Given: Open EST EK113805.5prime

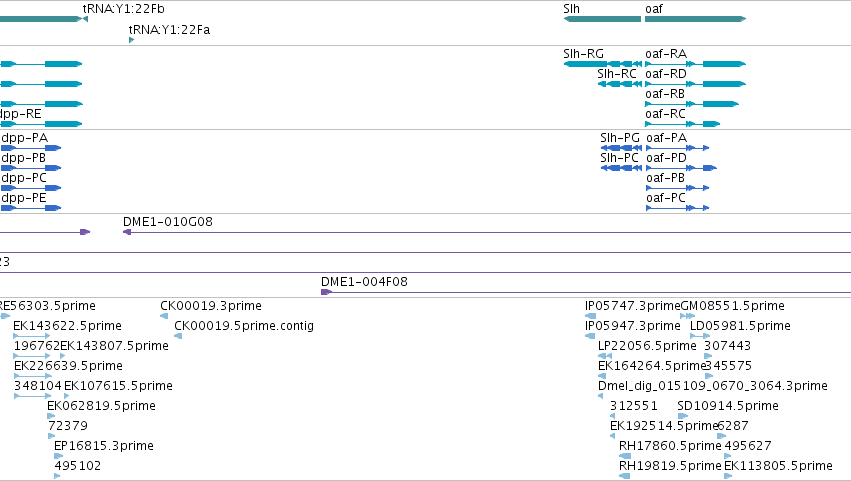Looking at the screenshot, I should tap(778, 466).
